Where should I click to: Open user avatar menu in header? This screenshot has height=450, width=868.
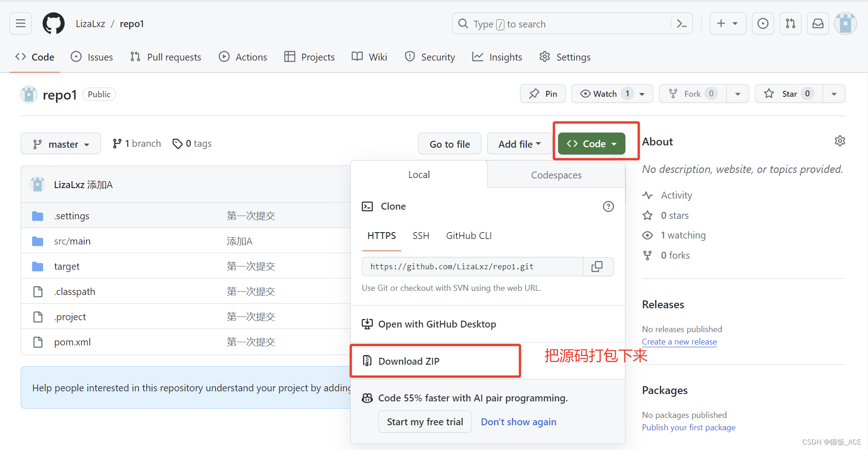click(846, 23)
